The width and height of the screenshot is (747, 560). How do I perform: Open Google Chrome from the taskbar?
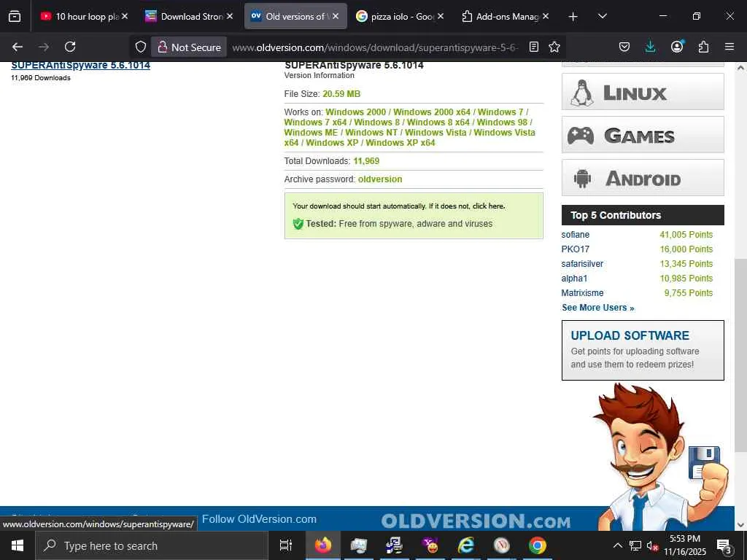pyautogui.click(x=537, y=545)
